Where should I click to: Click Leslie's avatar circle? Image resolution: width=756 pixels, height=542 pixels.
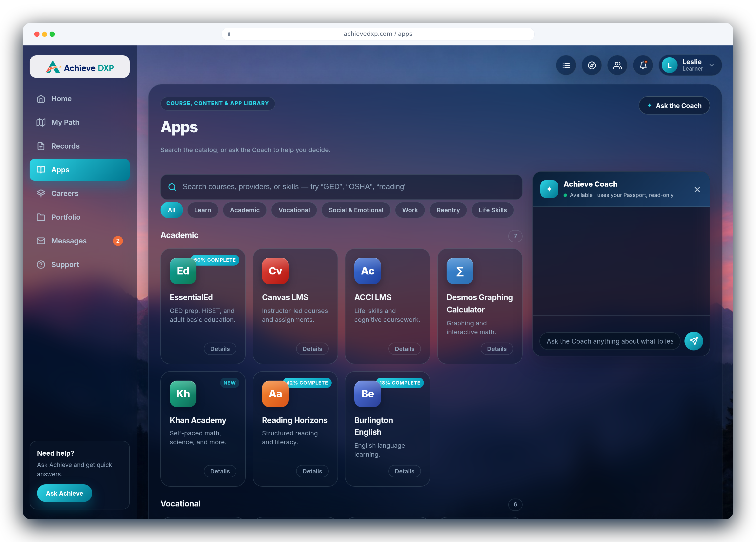pyautogui.click(x=669, y=65)
